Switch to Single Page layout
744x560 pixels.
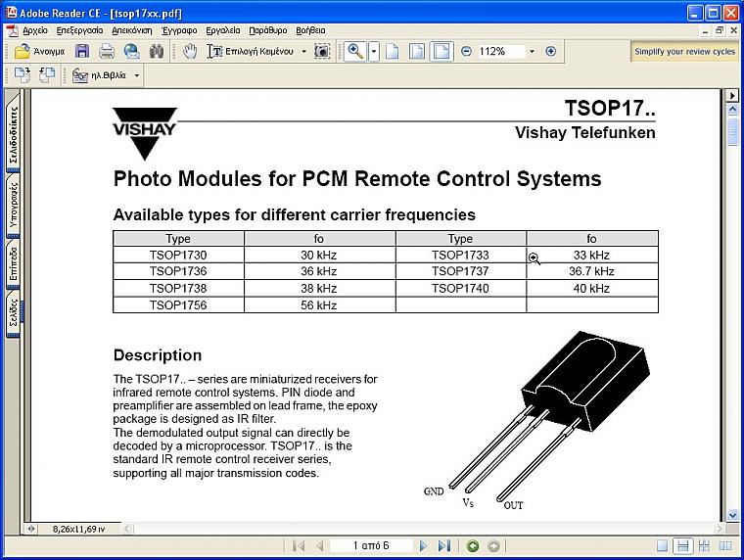click(x=663, y=546)
